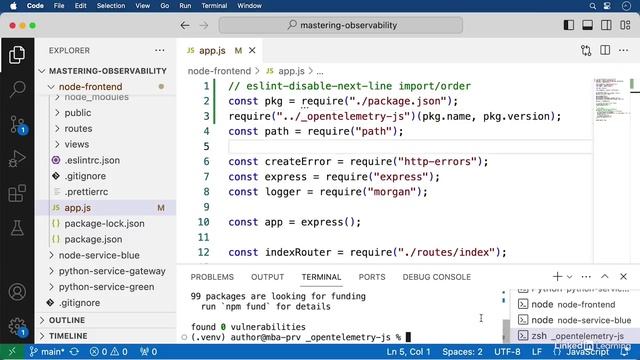The image size is (640, 360).
Task: Toggle the secondary side bar layout
Action: tap(606, 25)
